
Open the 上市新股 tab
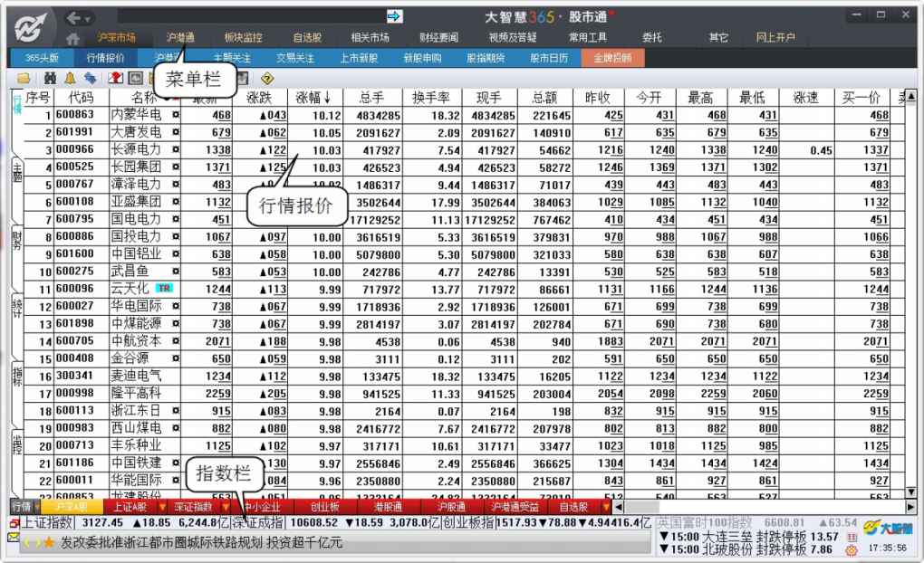(x=359, y=58)
